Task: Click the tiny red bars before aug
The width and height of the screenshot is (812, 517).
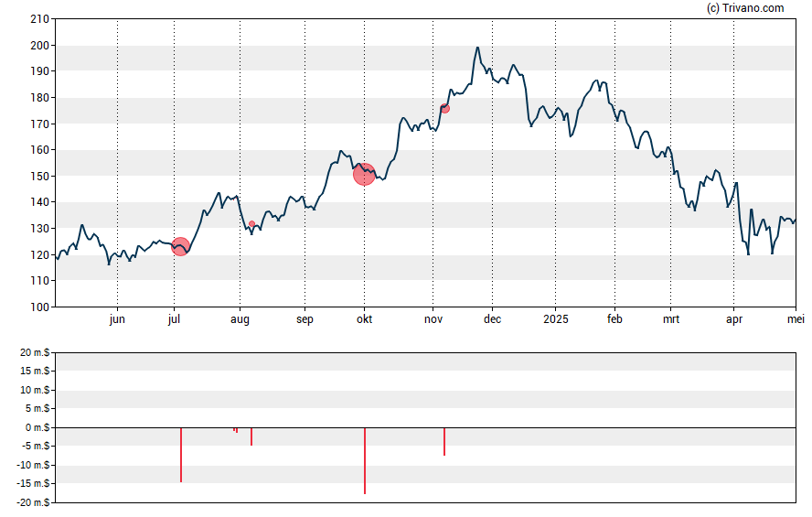Action: pyautogui.click(x=236, y=430)
